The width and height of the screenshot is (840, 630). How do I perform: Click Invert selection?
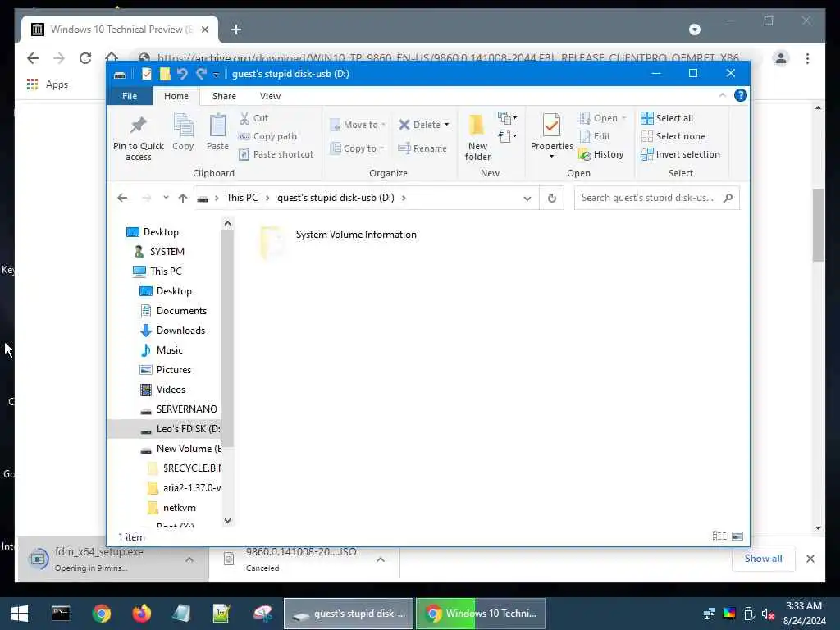click(x=680, y=154)
